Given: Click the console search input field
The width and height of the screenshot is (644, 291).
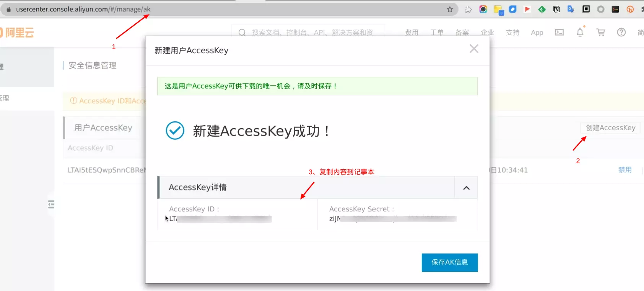Looking at the screenshot, I should pyautogui.click(x=308, y=33).
